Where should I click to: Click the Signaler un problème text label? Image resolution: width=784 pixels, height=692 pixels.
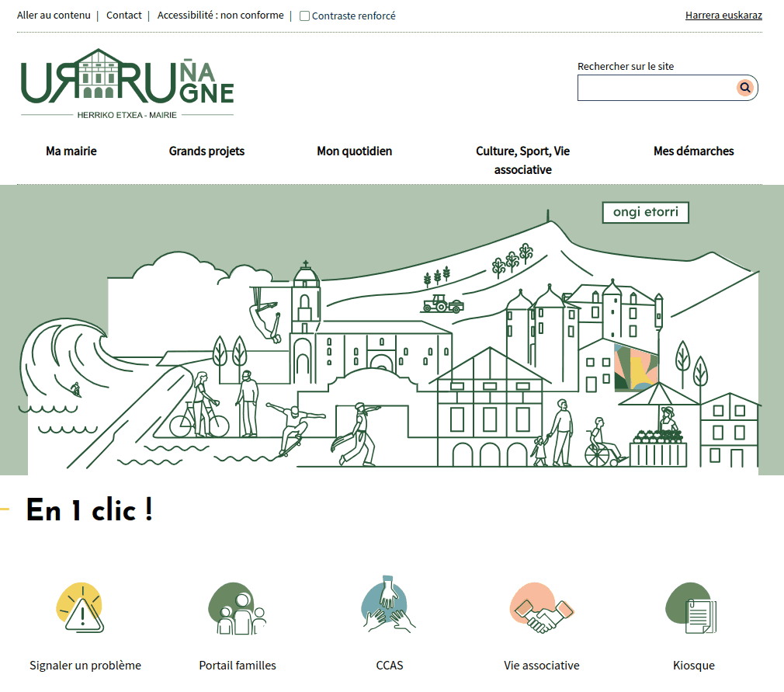[85, 666]
